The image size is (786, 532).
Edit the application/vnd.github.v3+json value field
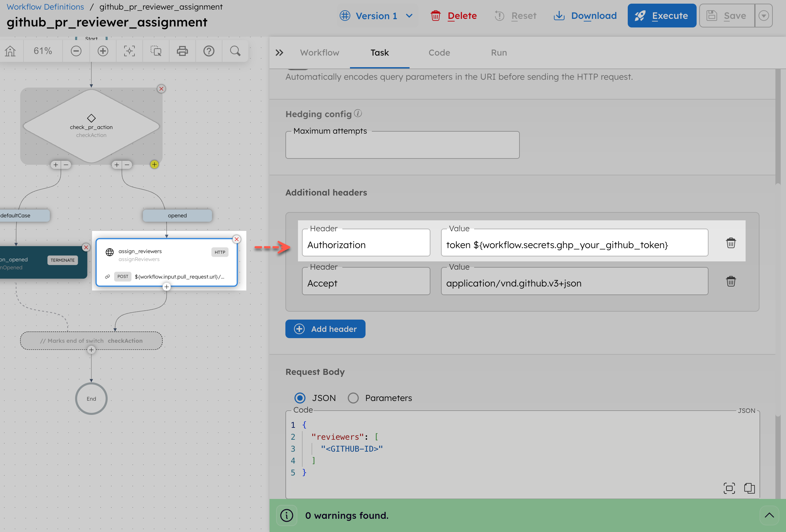[574, 281]
